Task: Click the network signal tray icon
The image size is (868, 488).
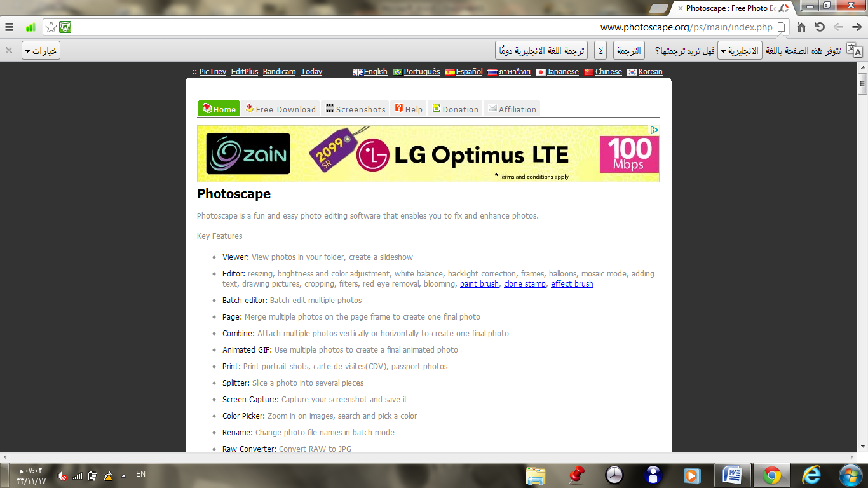Action: tap(78, 475)
